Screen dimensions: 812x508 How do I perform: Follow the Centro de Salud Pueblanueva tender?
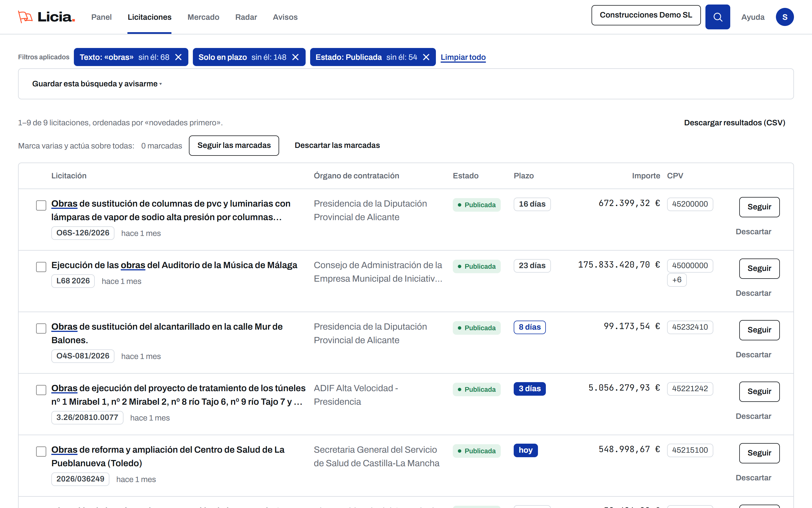(x=759, y=453)
